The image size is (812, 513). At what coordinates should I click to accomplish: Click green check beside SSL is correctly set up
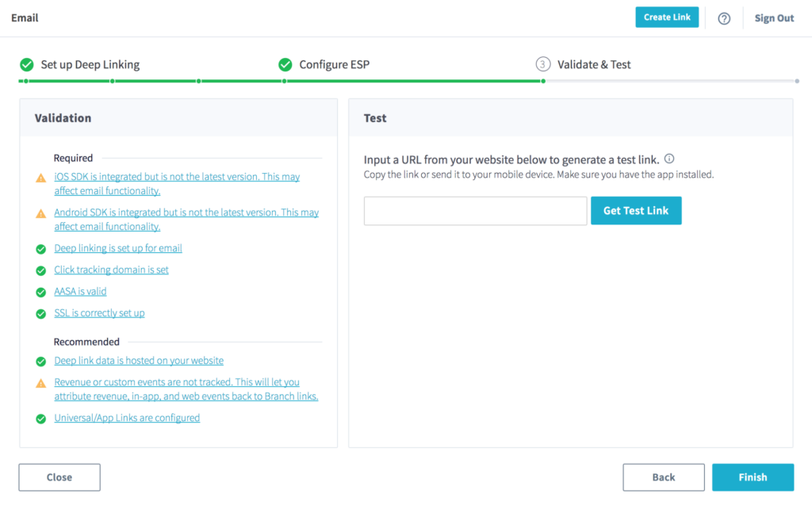[x=41, y=313]
